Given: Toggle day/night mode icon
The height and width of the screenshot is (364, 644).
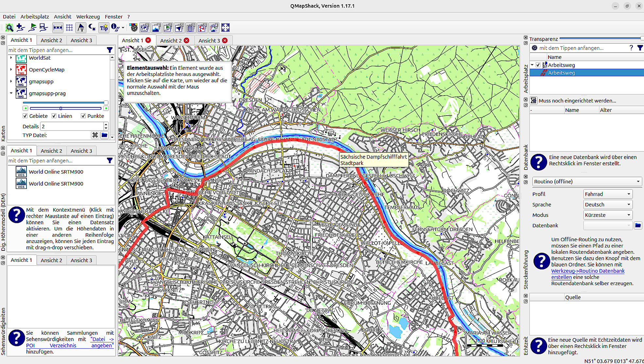Looking at the screenshot, I should pyautogui.click(x=92, y=28).
